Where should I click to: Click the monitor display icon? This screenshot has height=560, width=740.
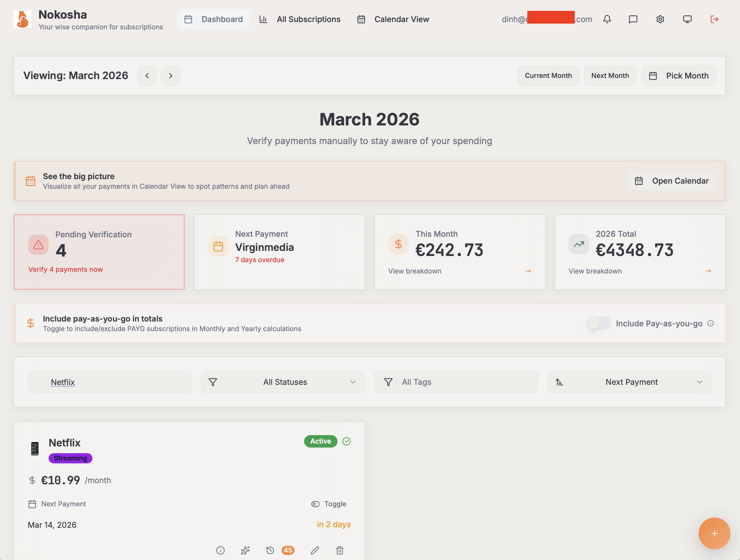click(x=687, y=19)
